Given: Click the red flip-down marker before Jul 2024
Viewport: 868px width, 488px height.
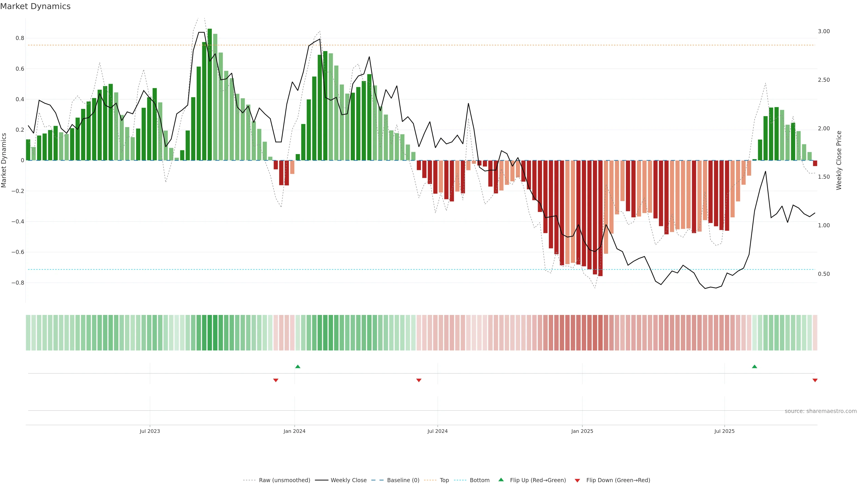Looking at the screenshot, I should pos(419,380).
